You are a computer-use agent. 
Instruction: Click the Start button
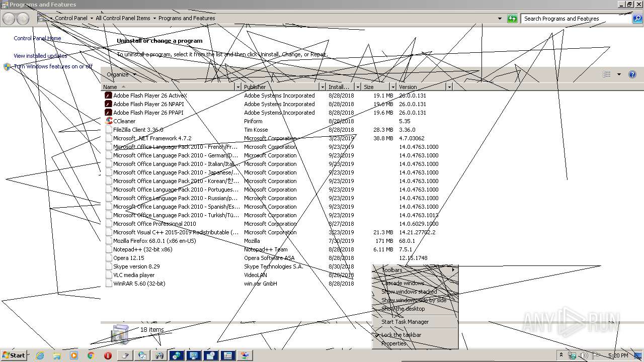click(x=14, y=355)
